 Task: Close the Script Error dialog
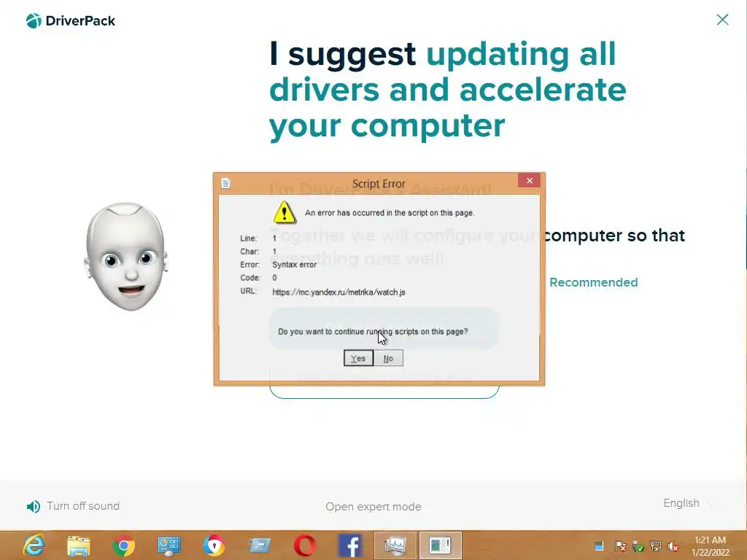point(530,181)
